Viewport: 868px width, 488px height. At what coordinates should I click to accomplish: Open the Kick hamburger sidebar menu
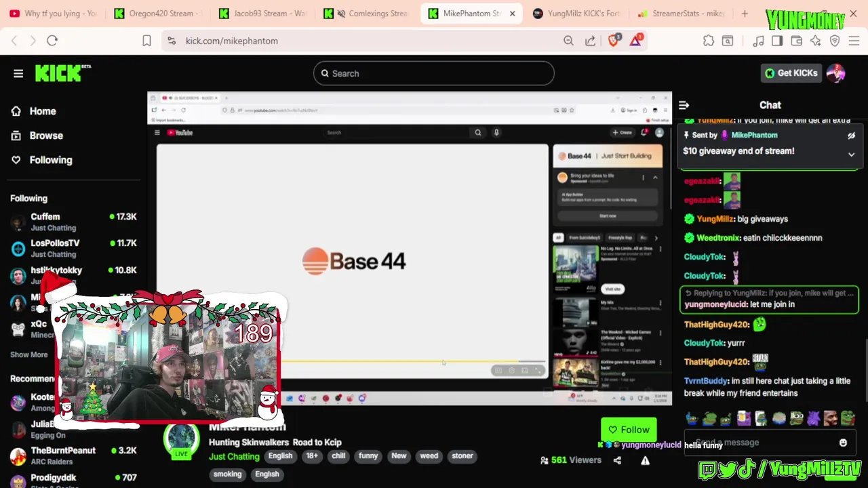coord(18,73)
